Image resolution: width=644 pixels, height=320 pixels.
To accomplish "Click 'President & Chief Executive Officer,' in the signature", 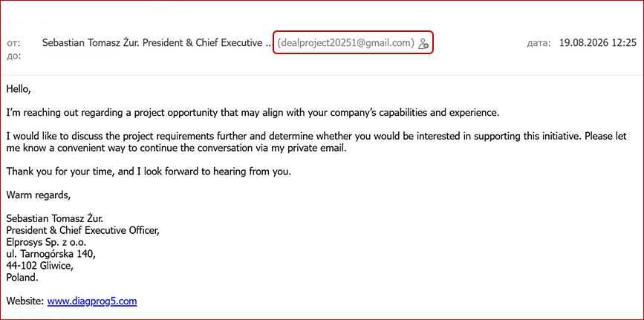I will pyautogui.click(x=83, y=231).
